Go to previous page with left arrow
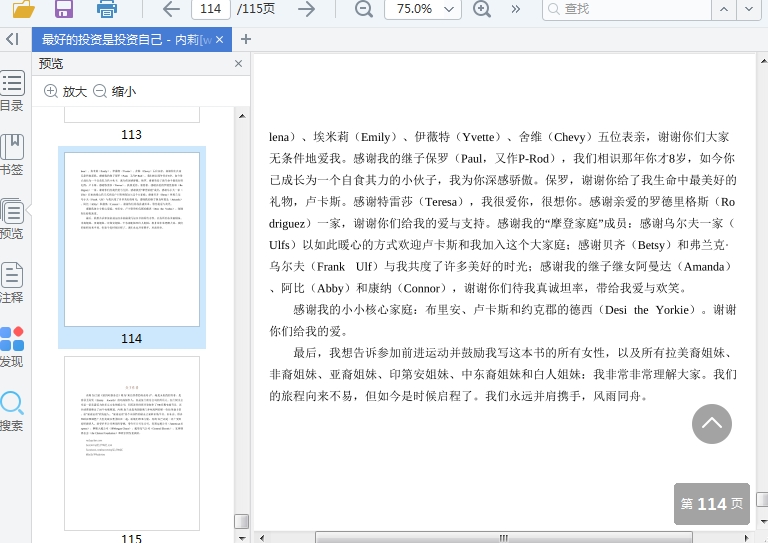768x543 pixels. (171, 10)
